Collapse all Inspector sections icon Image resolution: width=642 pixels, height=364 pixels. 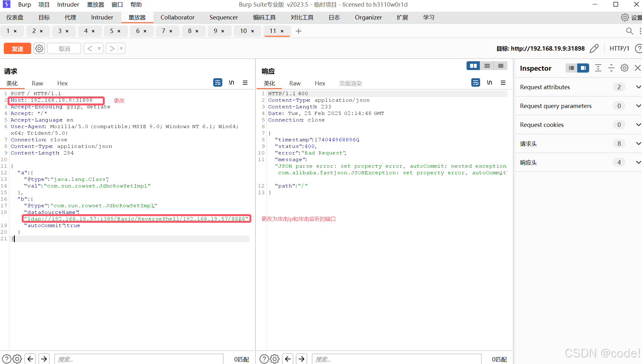pos(611,68)
